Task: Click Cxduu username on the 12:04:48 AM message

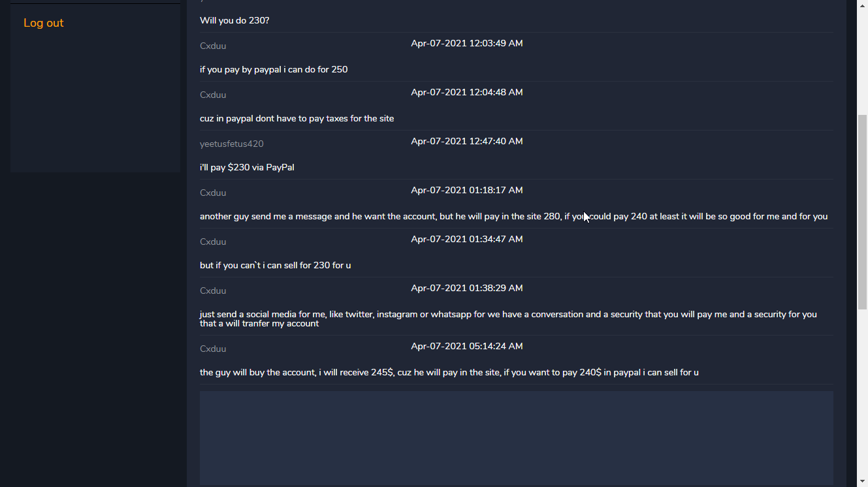Action: point(213,95)
